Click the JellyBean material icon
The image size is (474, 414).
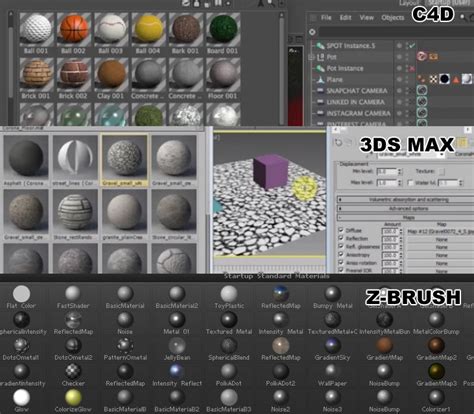177,345
